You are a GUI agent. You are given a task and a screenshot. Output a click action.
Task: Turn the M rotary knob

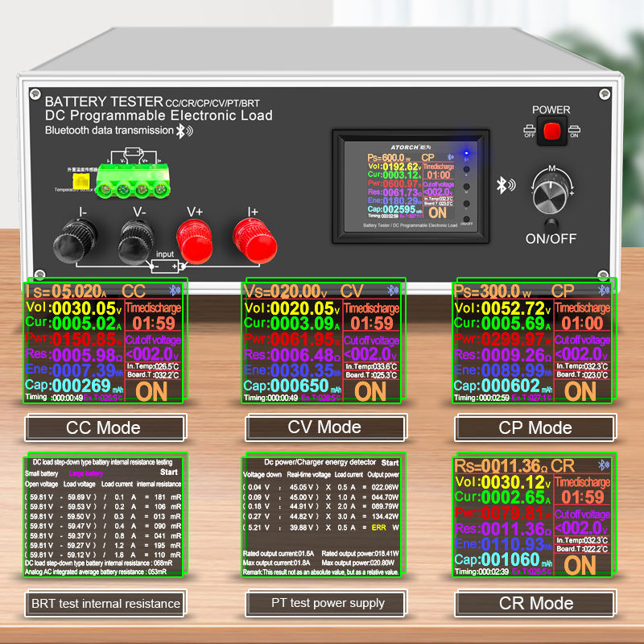(551, 196)
